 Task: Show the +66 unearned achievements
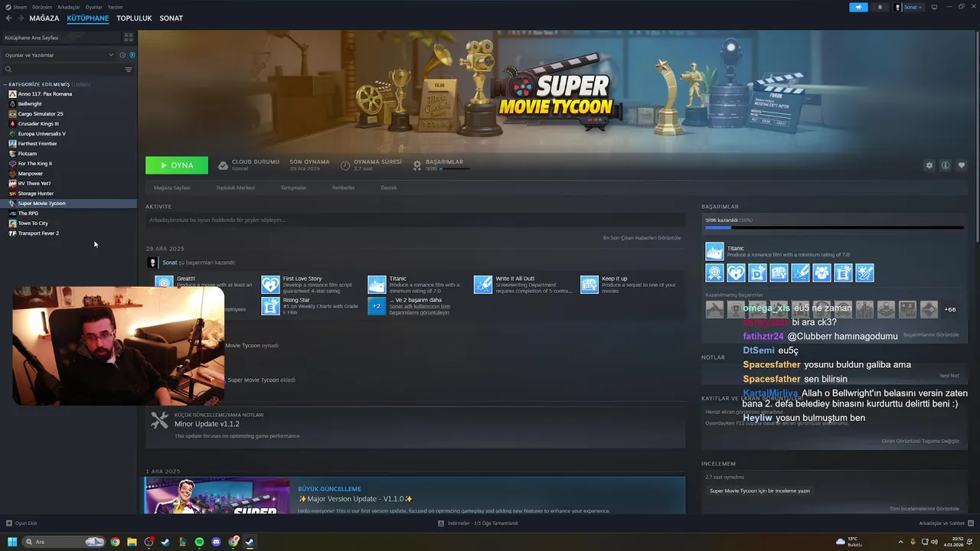coord(950,309)
